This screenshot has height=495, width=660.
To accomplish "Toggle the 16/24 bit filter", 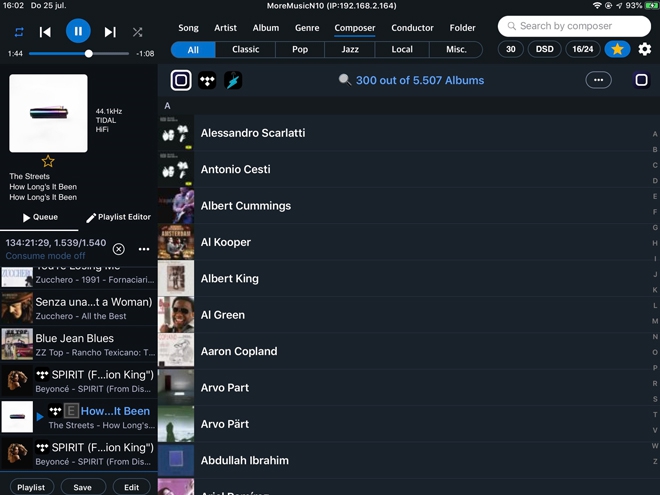I will click(x=583, y=49).
